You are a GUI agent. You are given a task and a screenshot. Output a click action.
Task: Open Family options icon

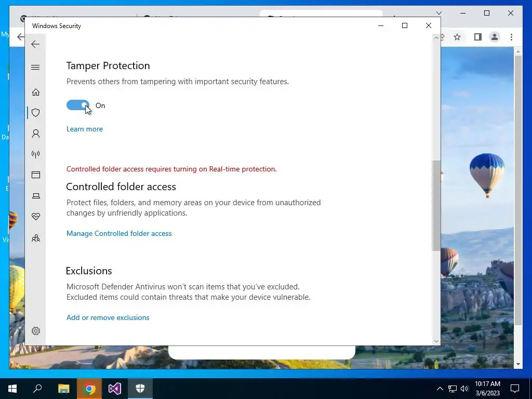pyautogui.click(x=36, y=238)
